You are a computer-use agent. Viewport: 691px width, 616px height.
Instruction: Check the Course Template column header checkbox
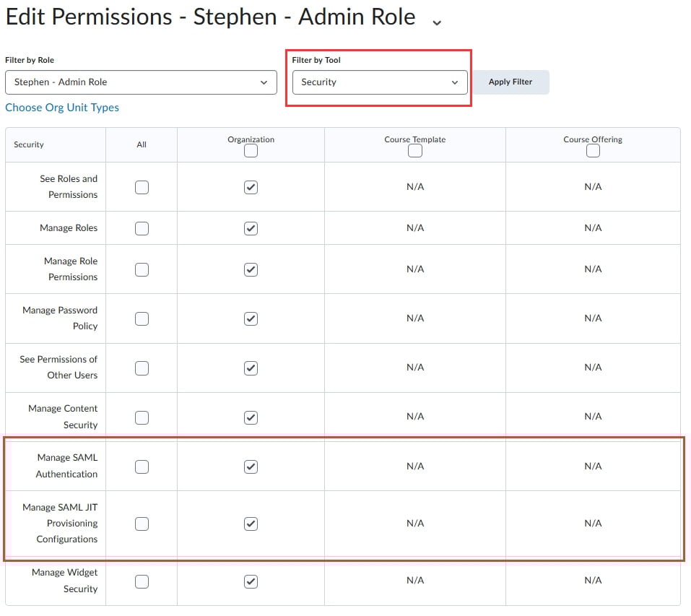click(x=415, y=151)
